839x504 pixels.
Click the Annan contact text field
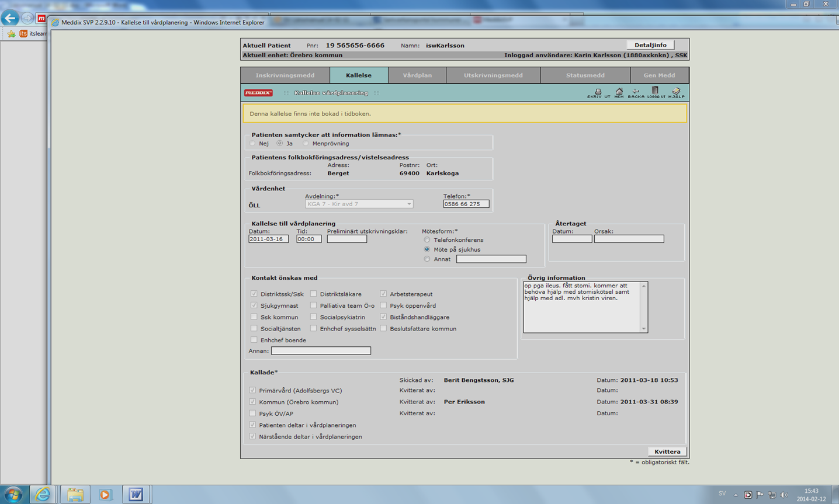(x=321, y=351)
